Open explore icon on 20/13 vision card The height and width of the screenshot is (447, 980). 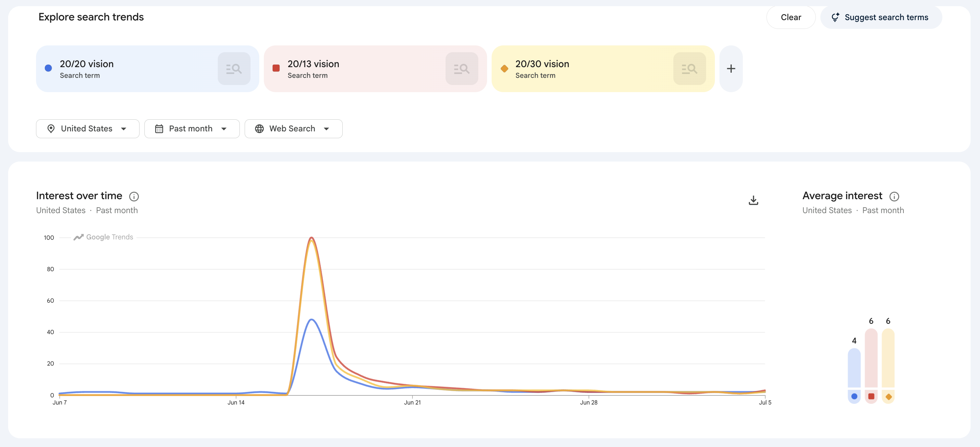tap(462, 68)
